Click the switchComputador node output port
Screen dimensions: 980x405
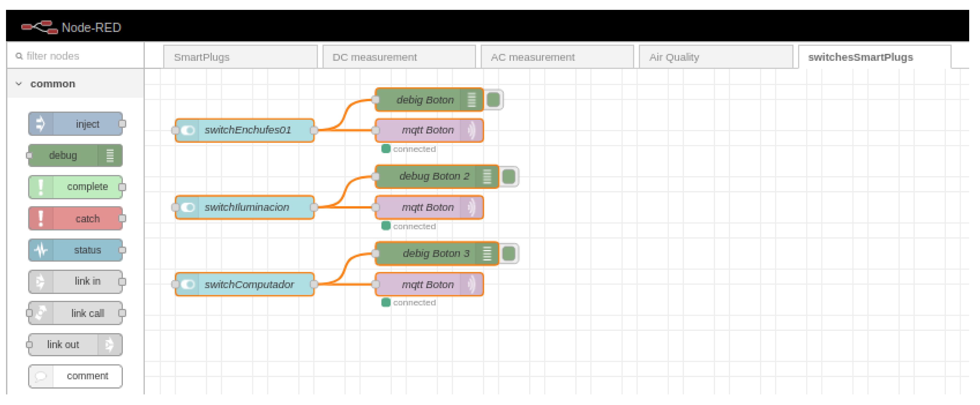[314, 284]
